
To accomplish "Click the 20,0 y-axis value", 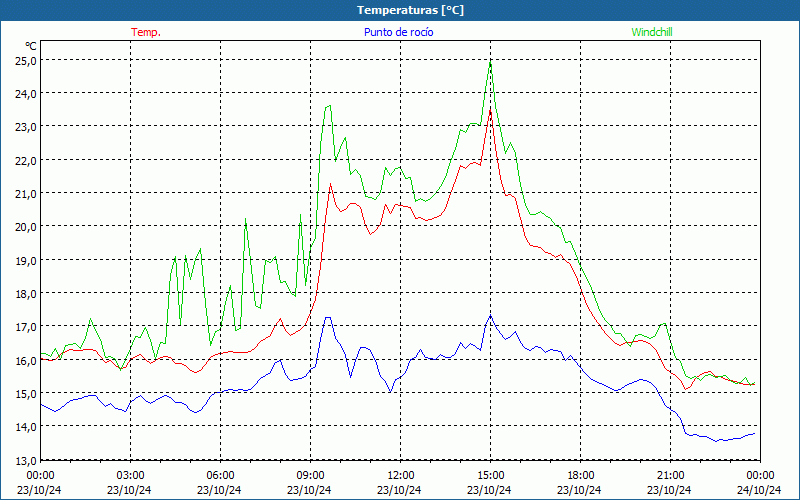I will pyautogui.click(x=25, y=227).
